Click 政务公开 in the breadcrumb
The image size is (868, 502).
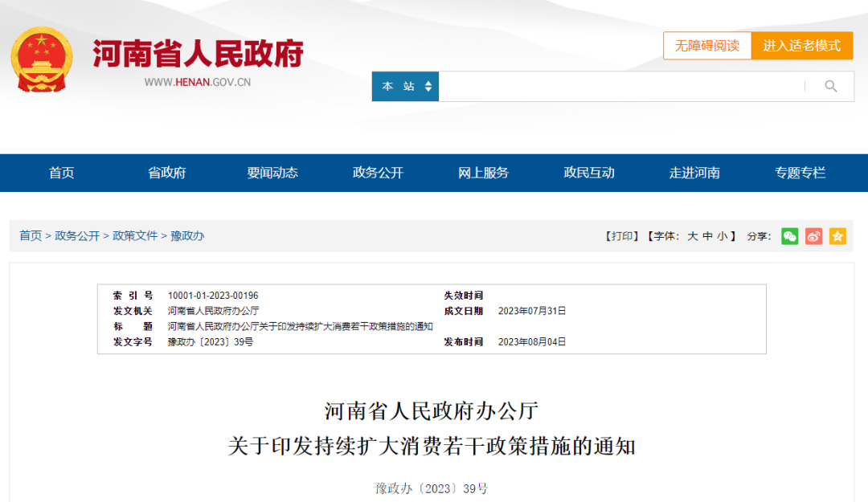click(77, 236)
